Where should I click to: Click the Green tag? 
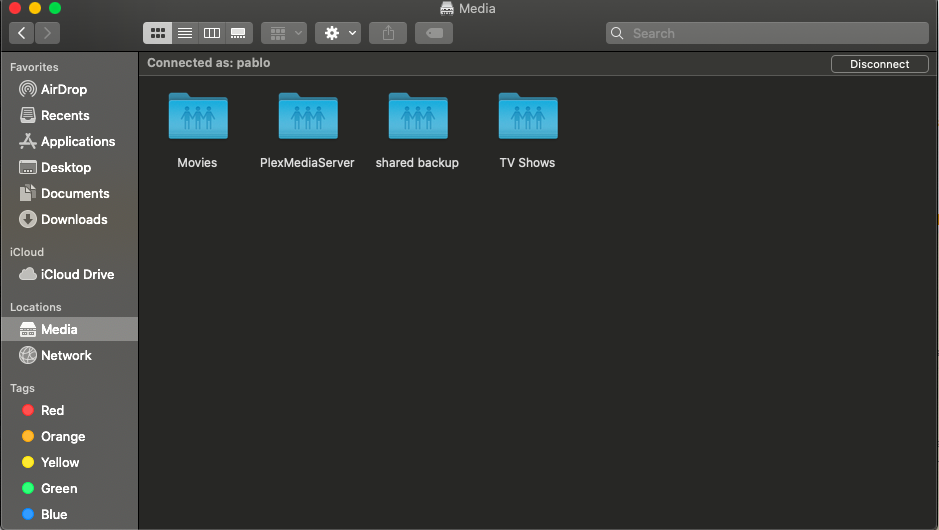[69, 488]
